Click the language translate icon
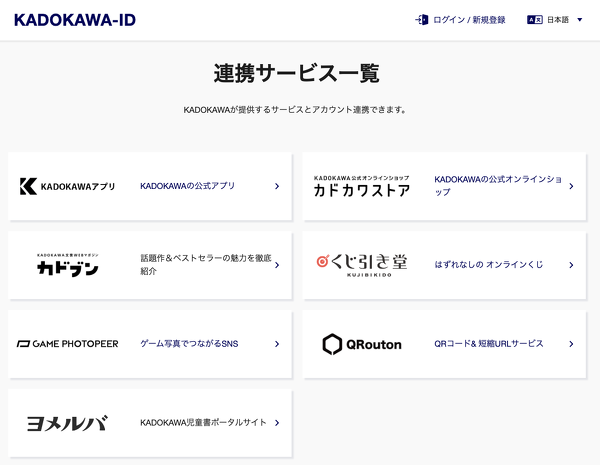 pyautogui.click(x=535, y=19)
